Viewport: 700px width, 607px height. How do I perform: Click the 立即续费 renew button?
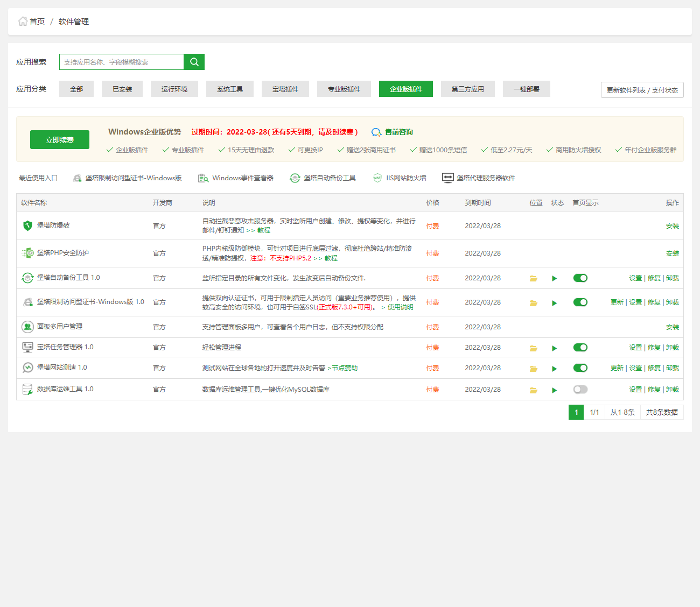(60, 140)
